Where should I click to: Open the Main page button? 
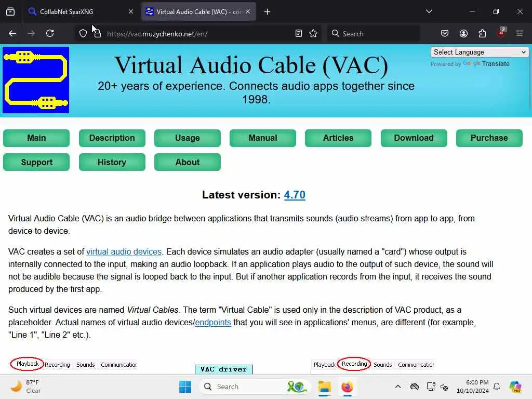(x=36, y=138)
